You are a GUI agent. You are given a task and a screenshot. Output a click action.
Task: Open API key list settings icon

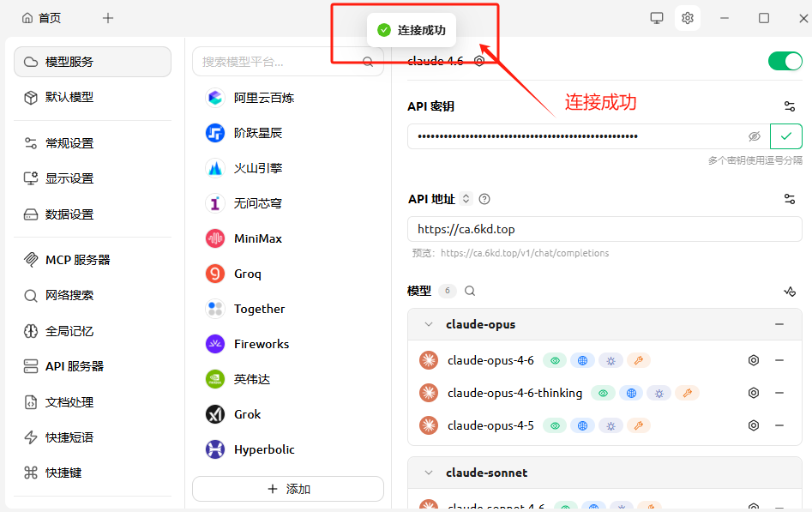point(789,106)
